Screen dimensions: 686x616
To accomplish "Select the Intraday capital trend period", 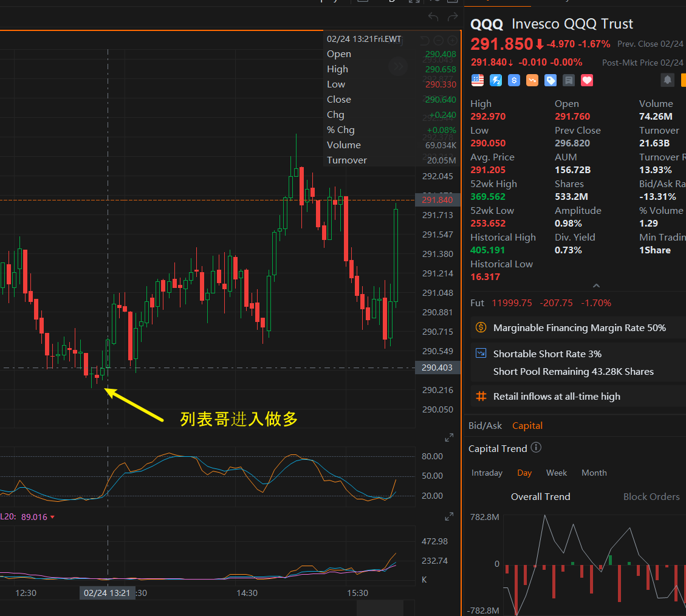I will 487,473.
